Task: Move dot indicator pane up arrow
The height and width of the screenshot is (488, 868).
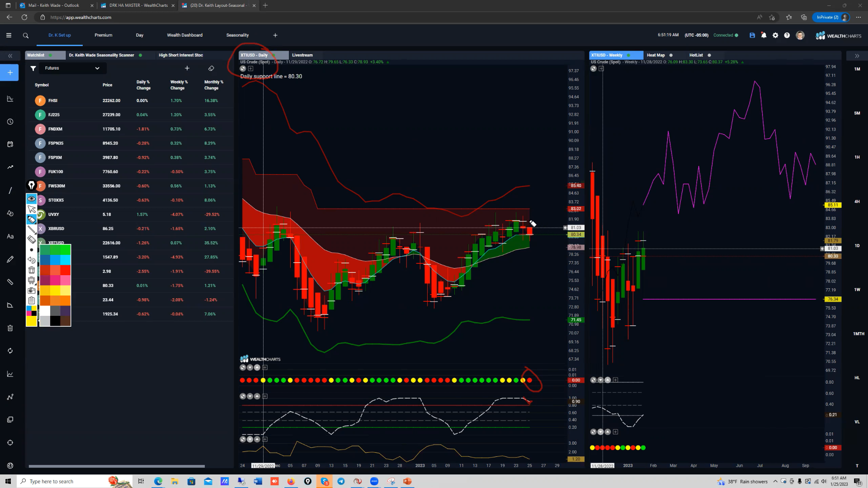Action: tap(257, 368)
